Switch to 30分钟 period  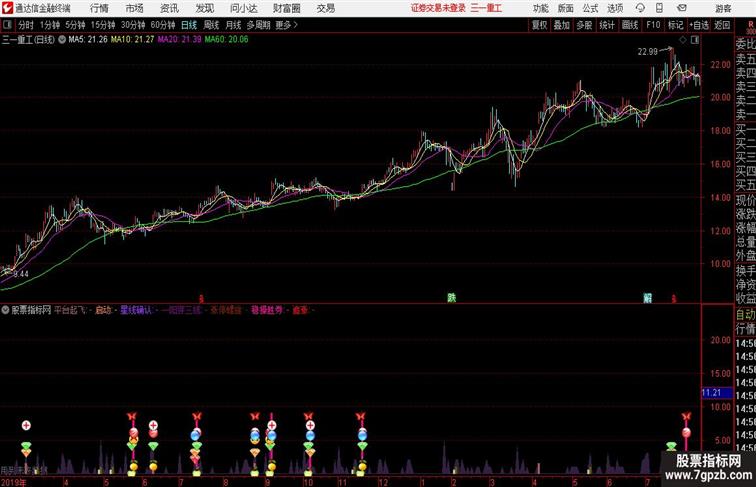pyautogui.click(x=133, y=25)
